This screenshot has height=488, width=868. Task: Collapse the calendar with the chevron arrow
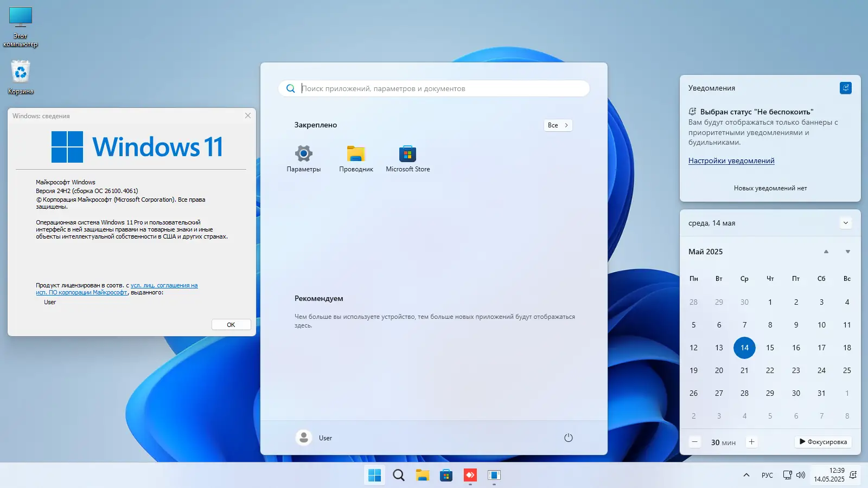[x=845, y=222]
